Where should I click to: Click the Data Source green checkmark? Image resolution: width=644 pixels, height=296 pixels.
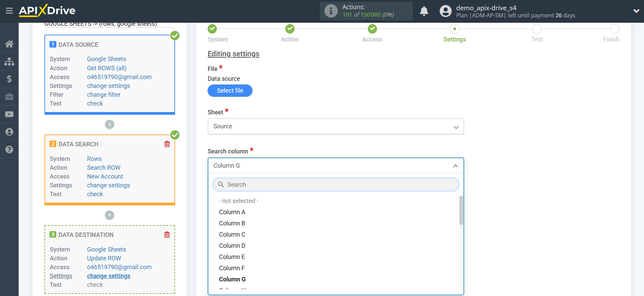tap(175, 35)
